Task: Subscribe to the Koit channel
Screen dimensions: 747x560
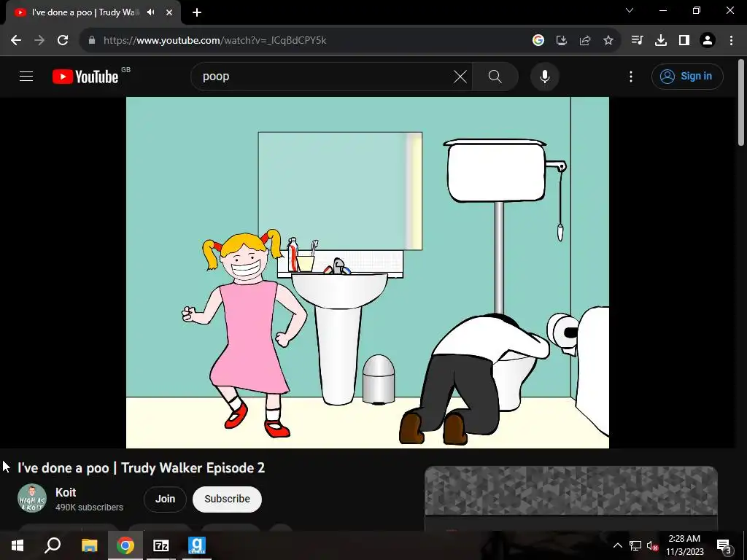Action: pos(228,499)
